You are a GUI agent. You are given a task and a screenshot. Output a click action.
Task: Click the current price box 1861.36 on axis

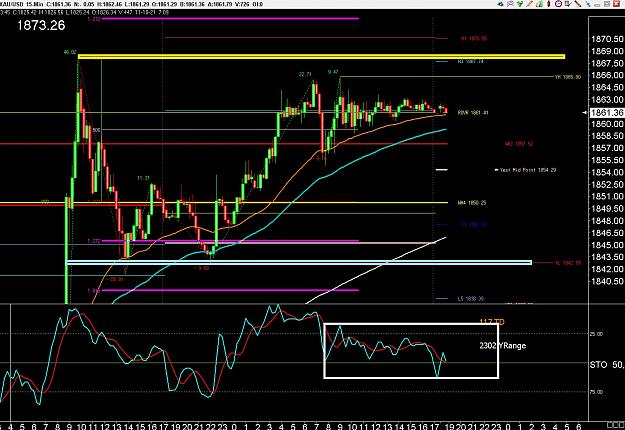tap(607, 113)
